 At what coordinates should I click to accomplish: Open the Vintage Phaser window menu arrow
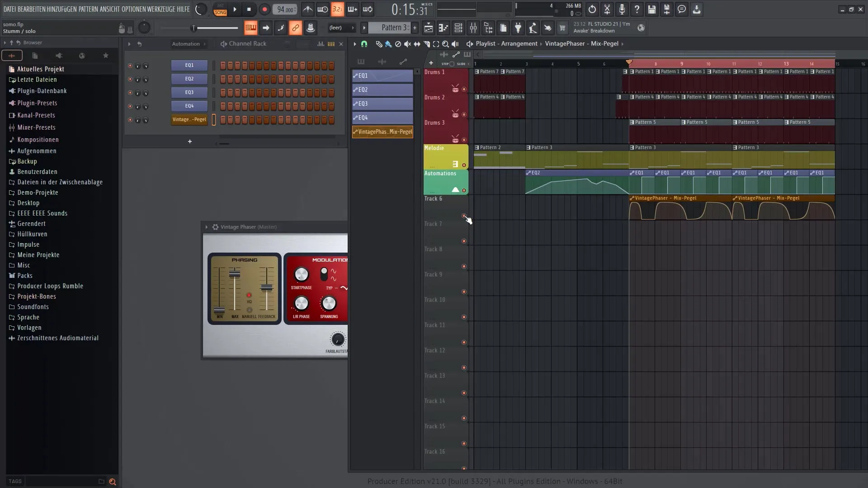point(207,227)
